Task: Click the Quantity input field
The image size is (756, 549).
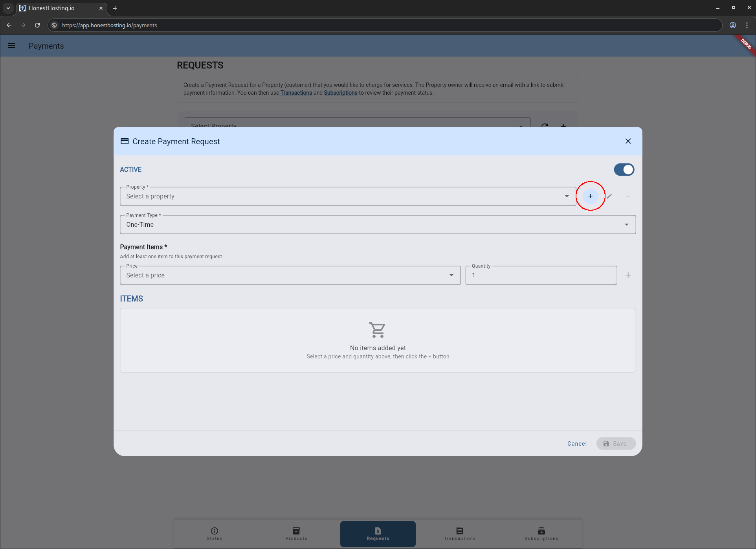Action: click(x=541, y=275)
